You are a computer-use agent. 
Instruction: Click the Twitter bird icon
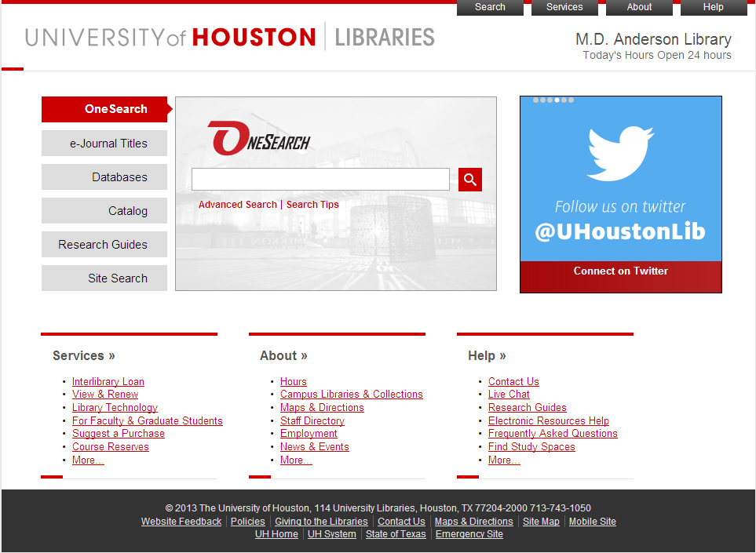pos(621,153)
